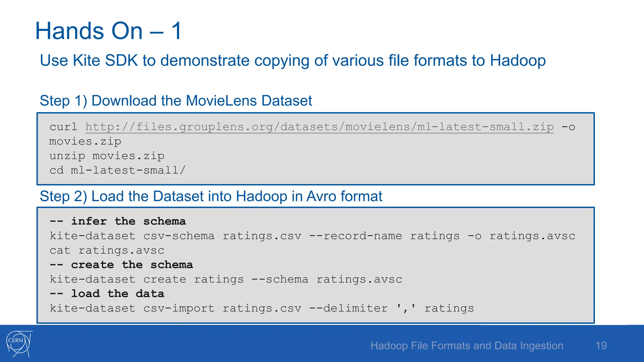Image resolution: width=644 pixels, height=362 pixels.
Task: Click footer text 'Hadoop File Formats and Data Ingestion'
Action: click(x=467, y=346)
